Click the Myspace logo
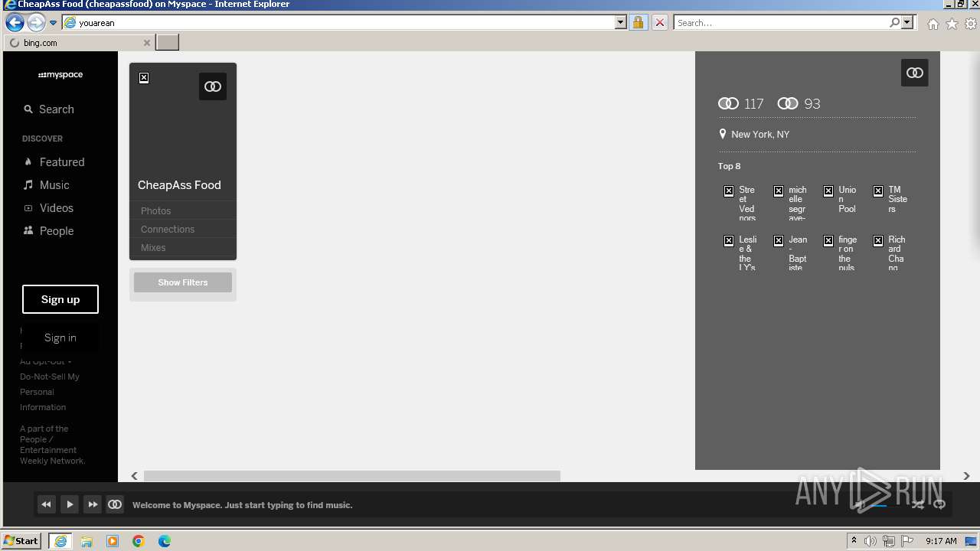Screen dimensions: 980x551 point(60,75)
